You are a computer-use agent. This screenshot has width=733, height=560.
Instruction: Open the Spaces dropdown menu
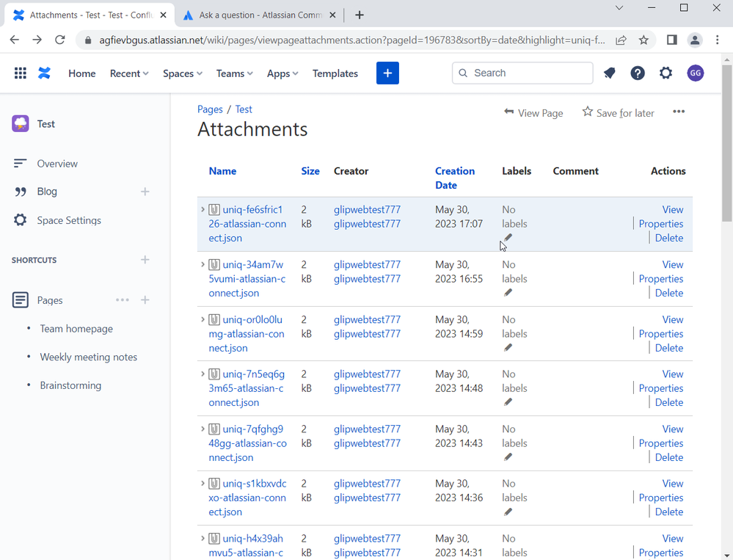182,73
